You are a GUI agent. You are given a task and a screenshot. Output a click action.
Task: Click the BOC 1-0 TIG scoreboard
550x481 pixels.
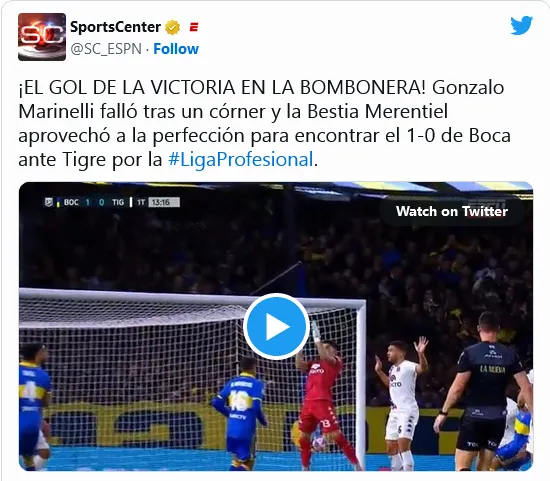[94, 202]
